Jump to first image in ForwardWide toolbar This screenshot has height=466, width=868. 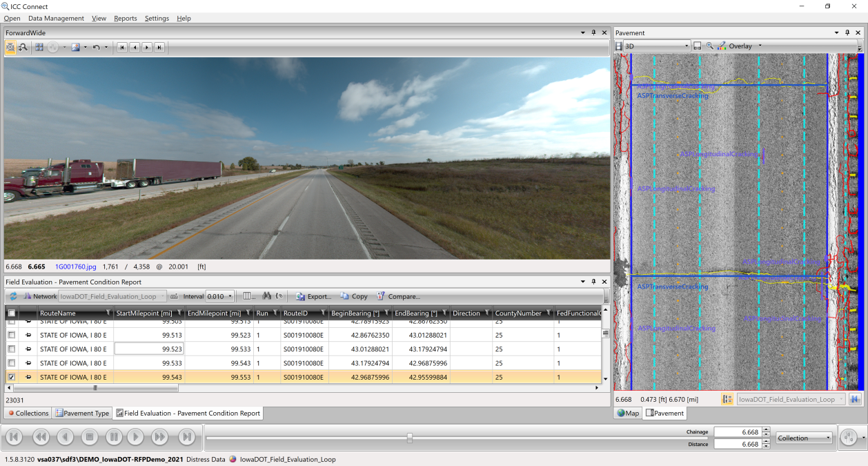(x=122, y=47)
